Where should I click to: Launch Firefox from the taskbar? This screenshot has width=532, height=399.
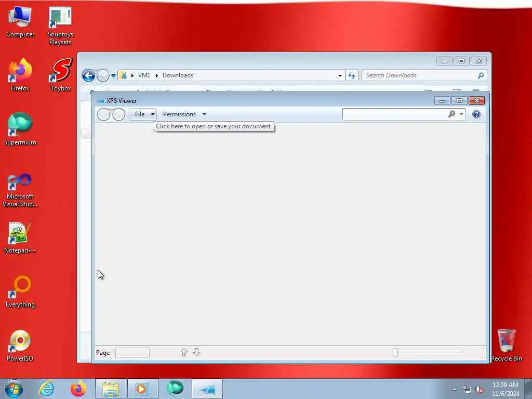point(78,389)
